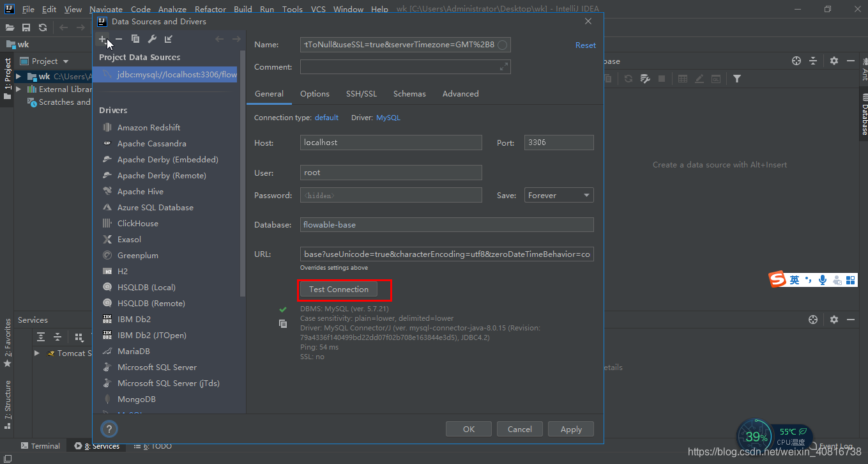Expand the wk project tree node

(x=18, y=76)
